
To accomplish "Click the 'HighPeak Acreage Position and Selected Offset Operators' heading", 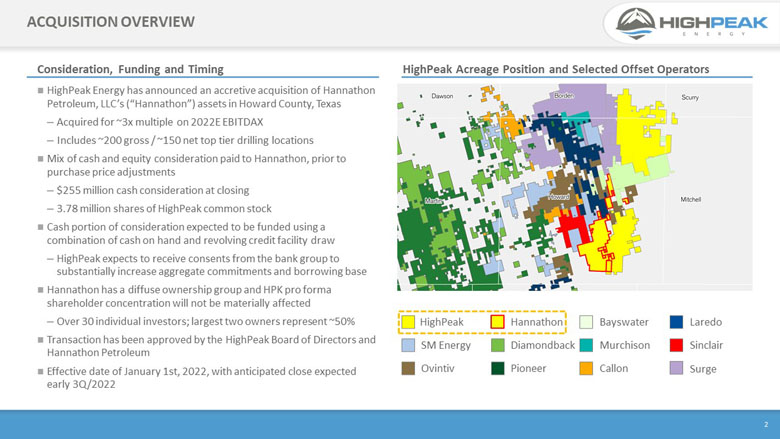I will coord(556,69).
